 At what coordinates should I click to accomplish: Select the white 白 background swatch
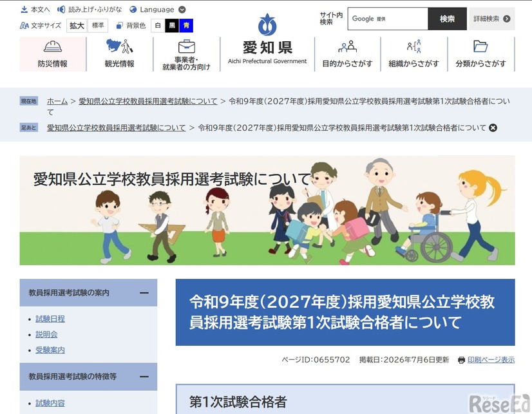click(158, 25)
